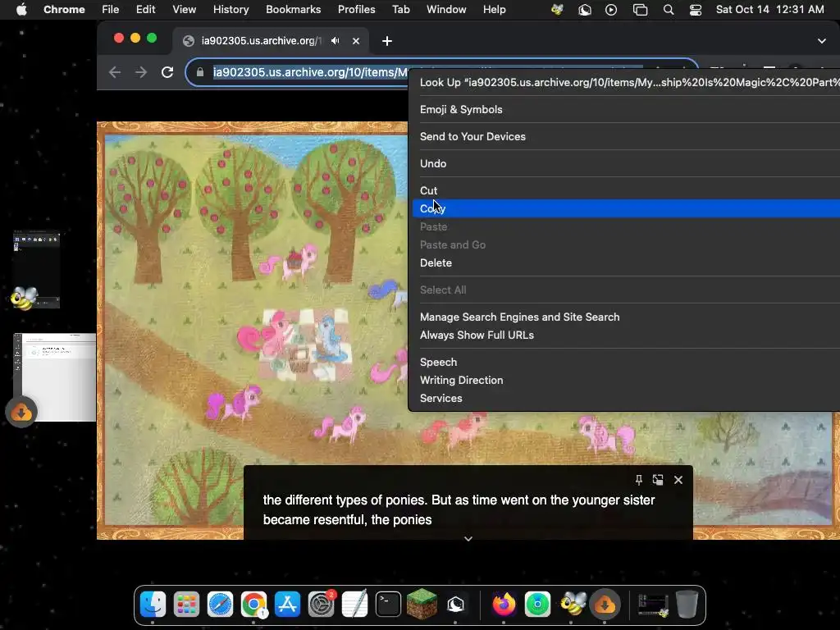Click the date and time in menu bar
This screenshot has height=630, width=840.
[x=769, y=9]
